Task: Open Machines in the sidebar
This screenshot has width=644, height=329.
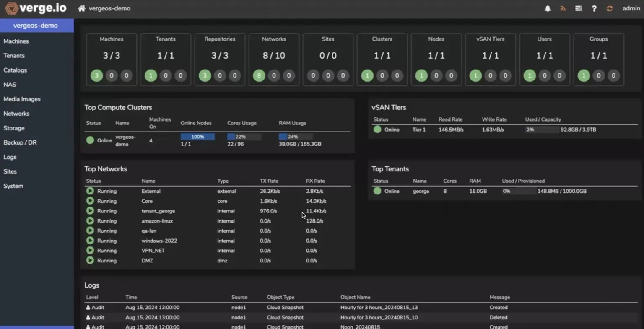Action: (x=16, y=41)
